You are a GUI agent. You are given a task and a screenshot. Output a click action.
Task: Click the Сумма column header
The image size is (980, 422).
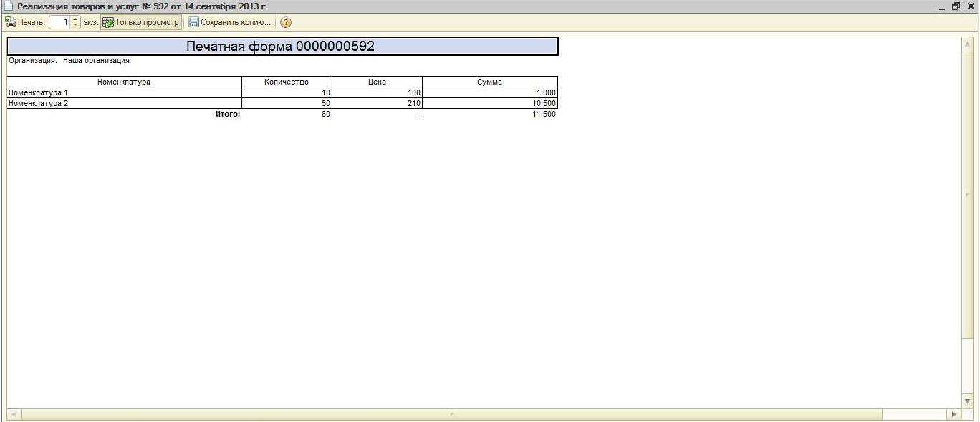coord(489,82)
